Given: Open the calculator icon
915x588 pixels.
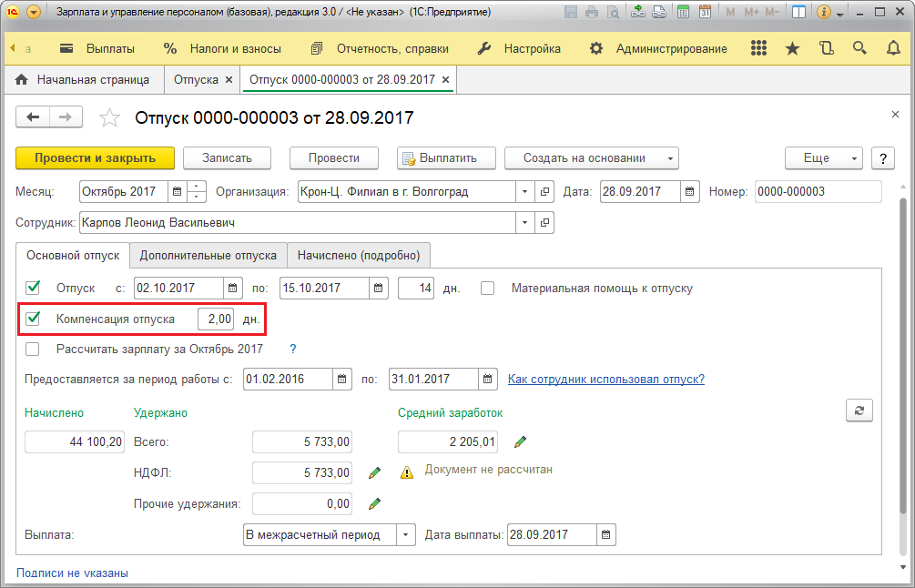Looking at the screenshot, I should (x=684, y=12).
